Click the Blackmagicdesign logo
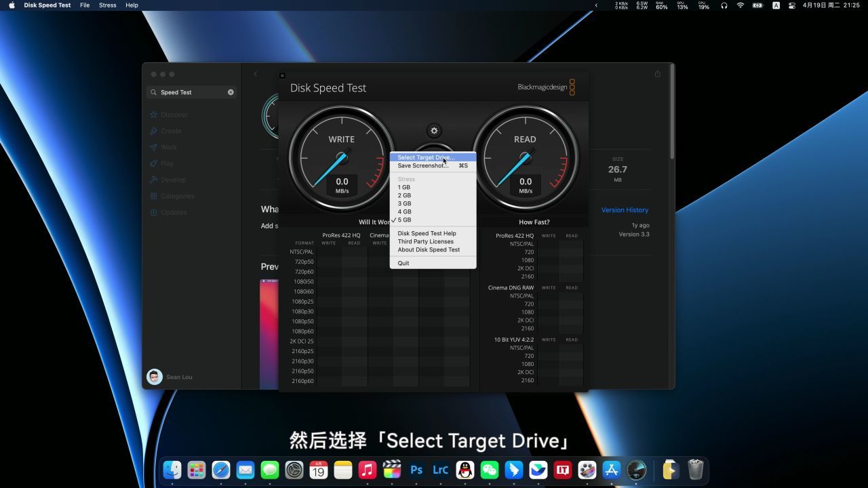868x488 pixels. 546,87
